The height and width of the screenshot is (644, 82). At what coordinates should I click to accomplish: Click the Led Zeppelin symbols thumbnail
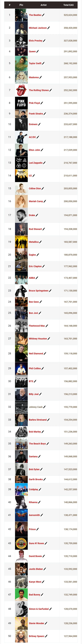point(21,163)
